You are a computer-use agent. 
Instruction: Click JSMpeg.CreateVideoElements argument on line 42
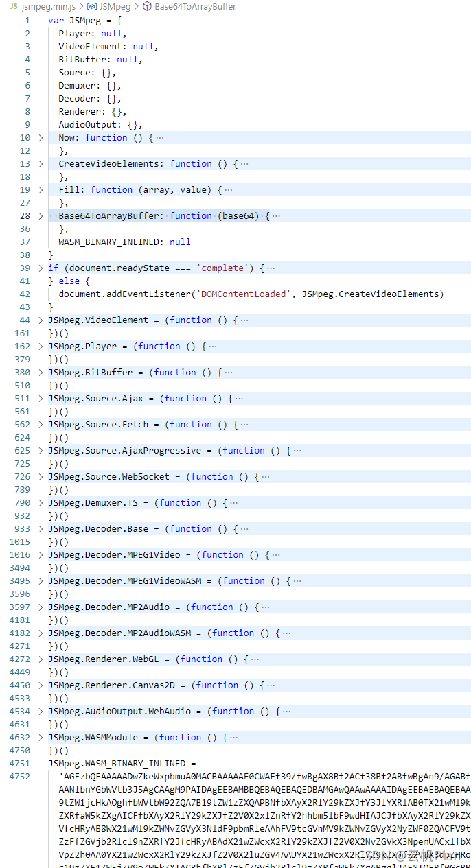click(x=370, y=294)
